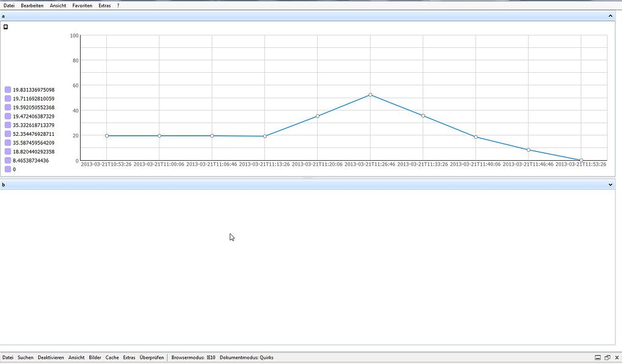The image size is (622, 364).
Task: Expand panel b using its header chevron
Action: 610,184
